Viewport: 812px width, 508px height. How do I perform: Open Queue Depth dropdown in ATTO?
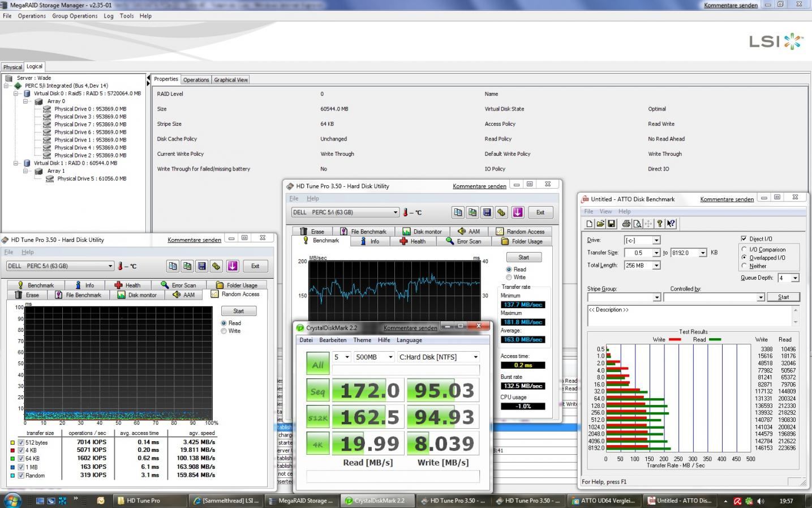pos(795,278)
